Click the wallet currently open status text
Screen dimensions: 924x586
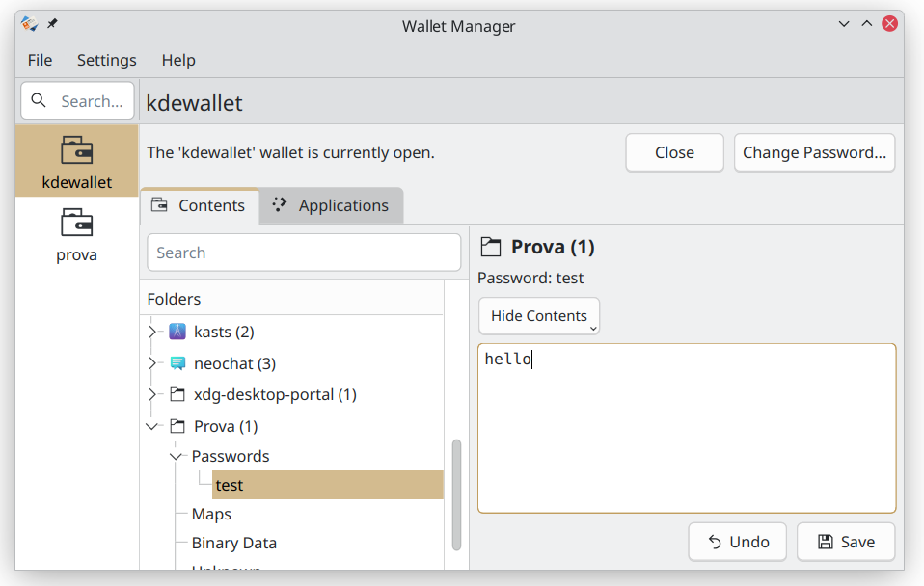[290, 152]
